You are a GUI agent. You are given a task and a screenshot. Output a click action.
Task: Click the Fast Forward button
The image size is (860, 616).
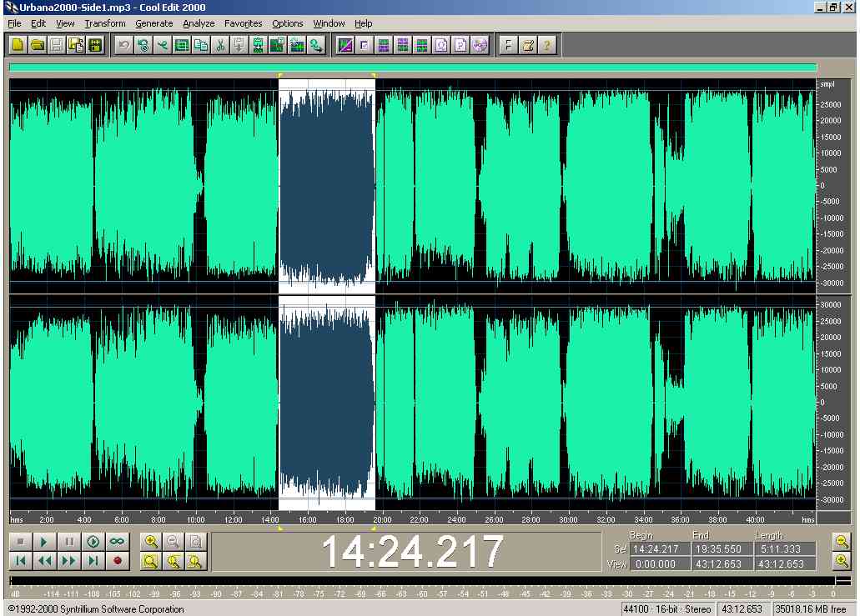coord(69,561)
